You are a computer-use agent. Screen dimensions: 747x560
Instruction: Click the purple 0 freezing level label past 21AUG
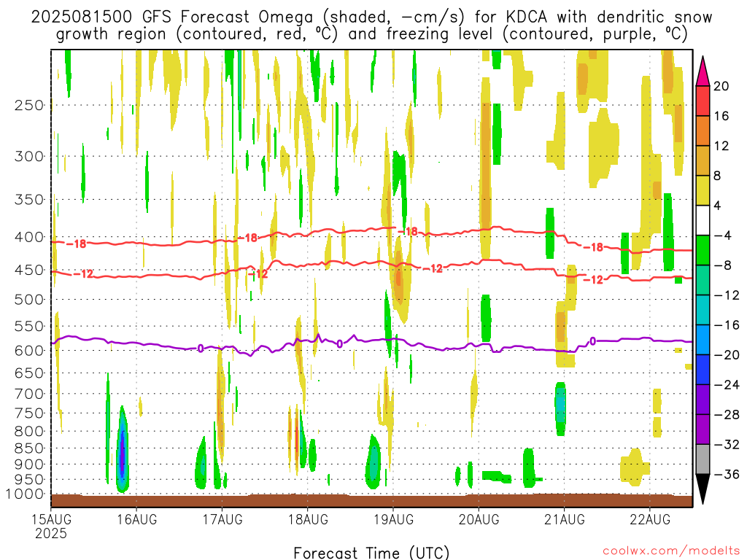(592, 341)
